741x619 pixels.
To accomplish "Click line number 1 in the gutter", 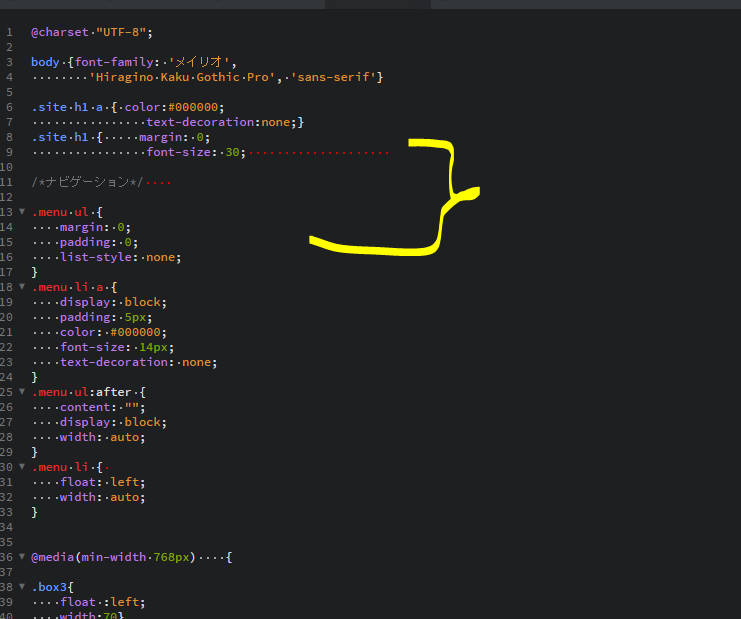I will (x=9, y=32).
